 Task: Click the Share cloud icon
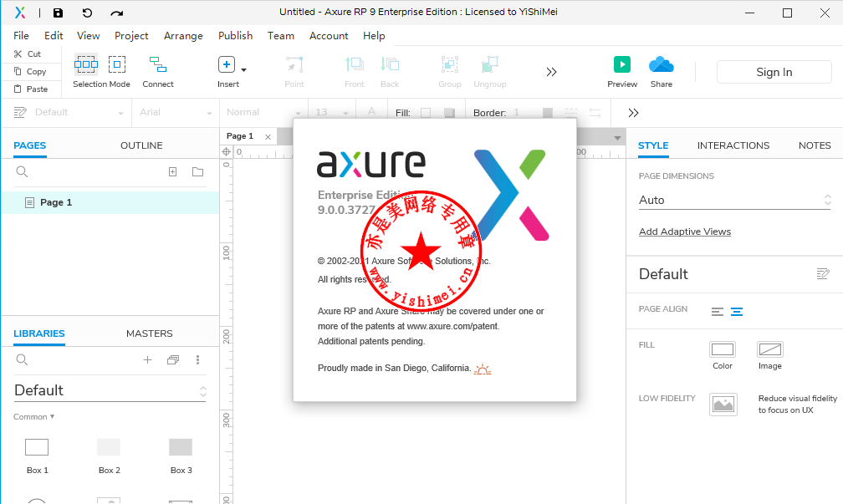point(662,64)
